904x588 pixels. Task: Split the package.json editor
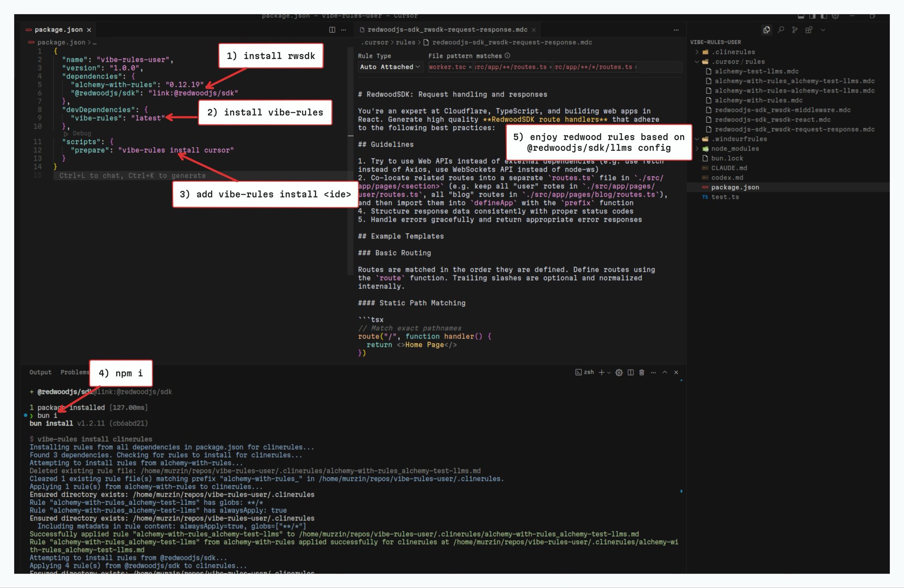(x=332, y=30)
